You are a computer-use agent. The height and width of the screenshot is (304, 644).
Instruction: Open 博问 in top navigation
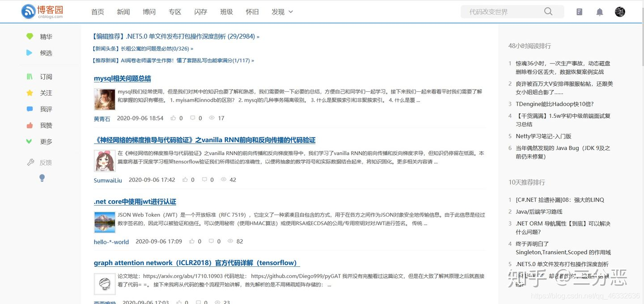pyautogui.click(x=149, y=12)
